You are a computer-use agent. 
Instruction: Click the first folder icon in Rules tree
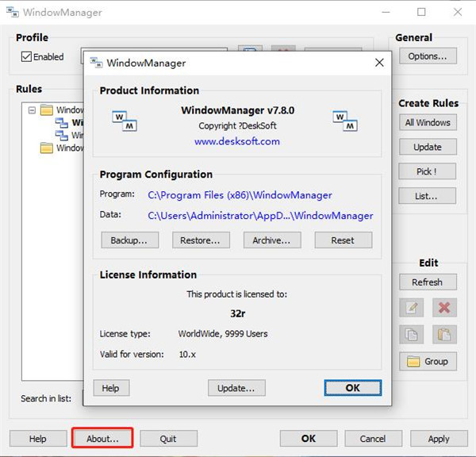point(47,110)
